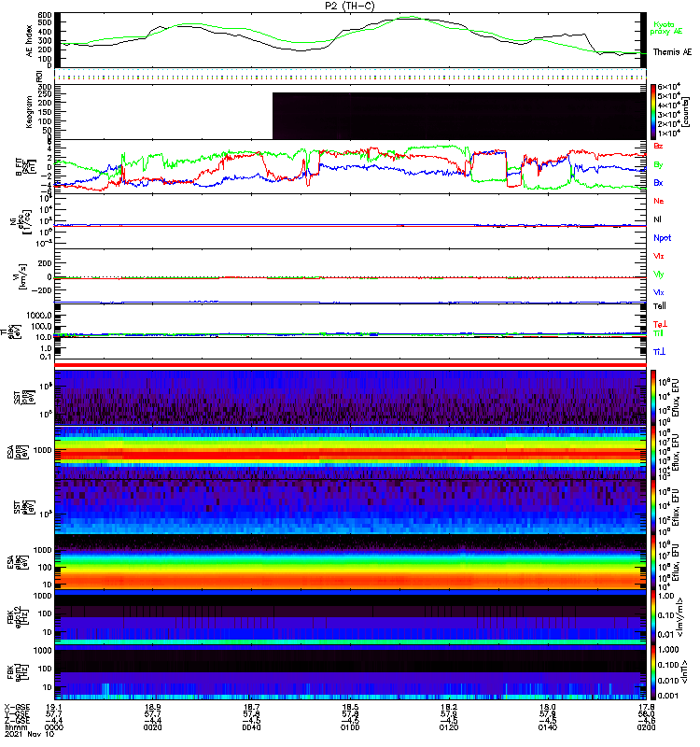Click the 0000 time tick label

54,727
